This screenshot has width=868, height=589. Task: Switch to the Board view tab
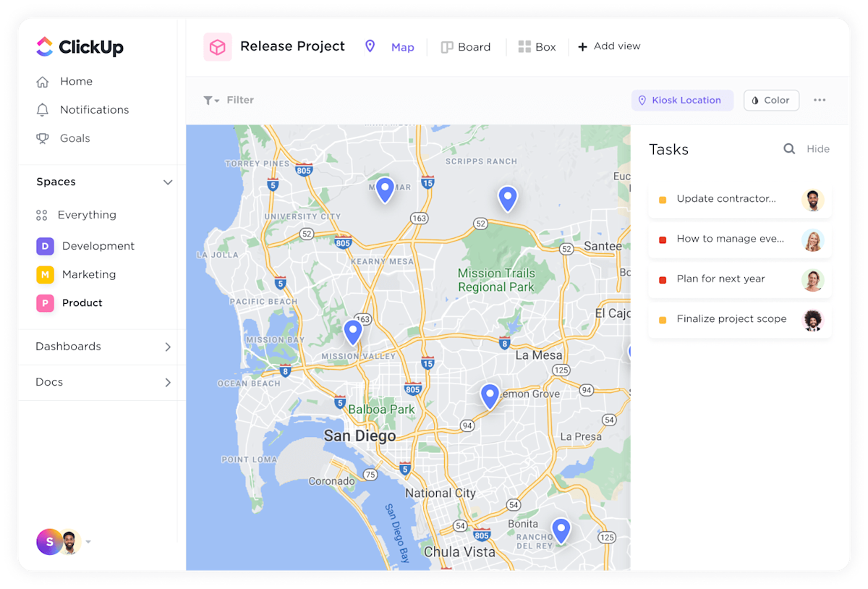[466, 46]
